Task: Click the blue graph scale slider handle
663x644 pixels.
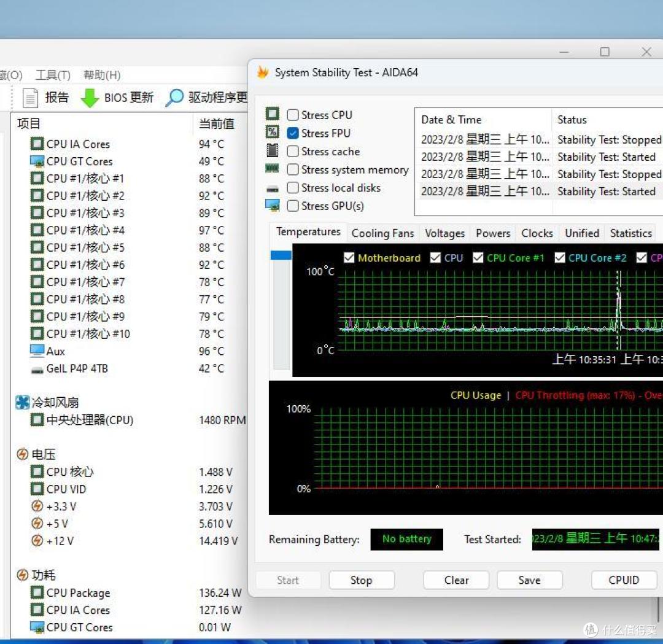Action: click(x=281, y=255)
